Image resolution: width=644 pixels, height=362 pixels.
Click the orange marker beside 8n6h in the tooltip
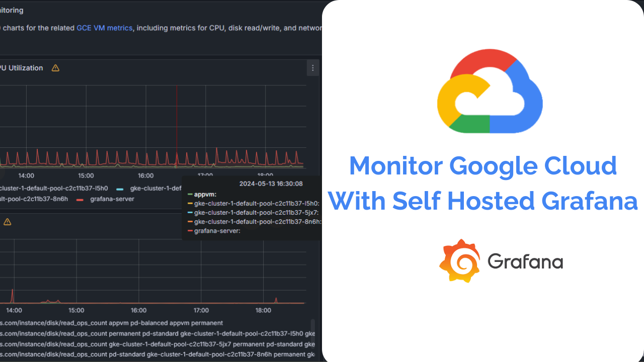[x=190, y=221]
